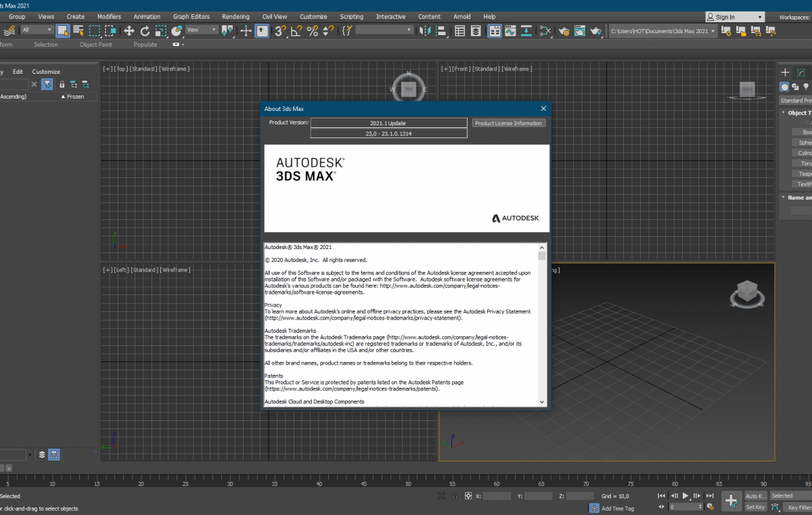
Task: Open the Curve Editor
Action: click(511, 30)
